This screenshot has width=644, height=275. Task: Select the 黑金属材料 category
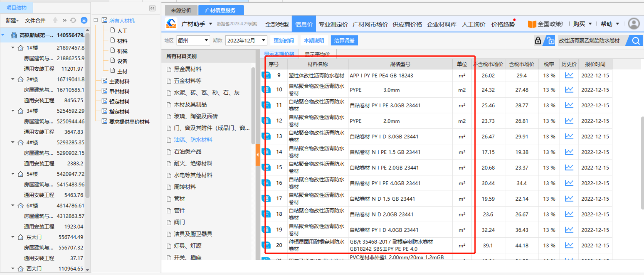tap(188, 69)
